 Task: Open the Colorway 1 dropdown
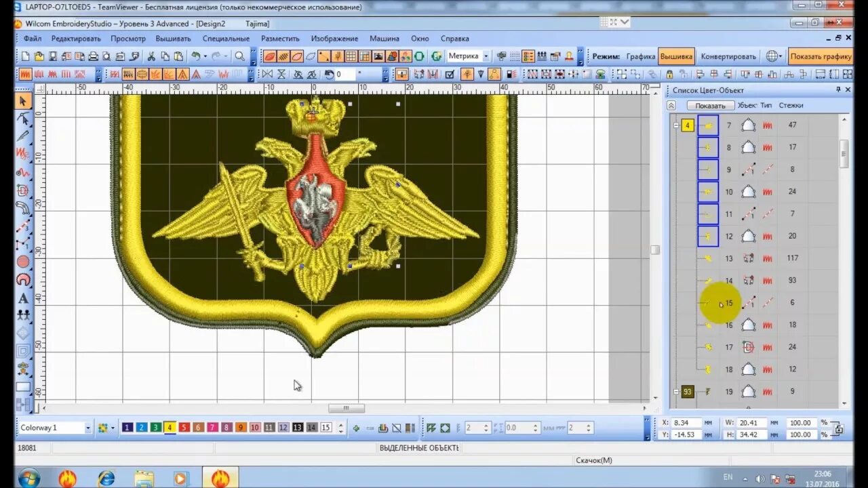point(87,428)
